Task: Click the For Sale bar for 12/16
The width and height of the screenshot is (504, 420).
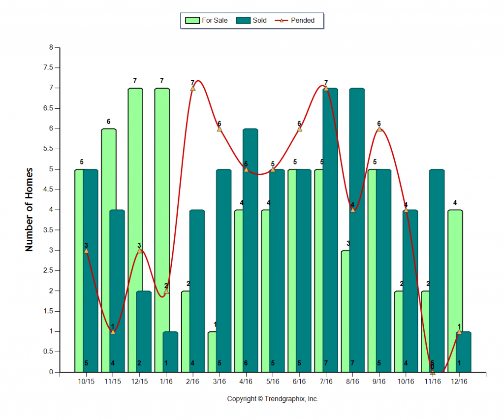Action: tap(455, 291)
